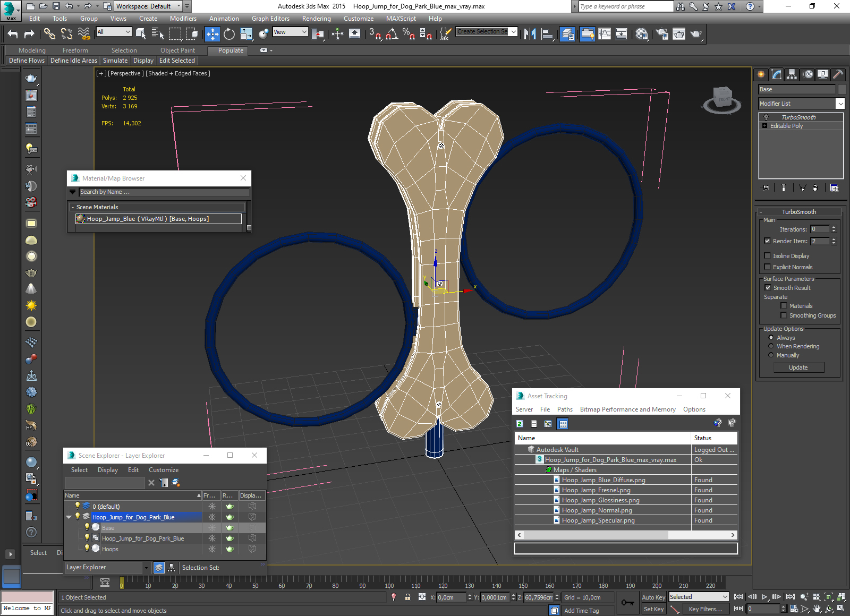The image size is (850, 616).
Task: Collapse Hoop_Jump_for_Dog_Park_Blue layer tree
Action: click(69, 517)
